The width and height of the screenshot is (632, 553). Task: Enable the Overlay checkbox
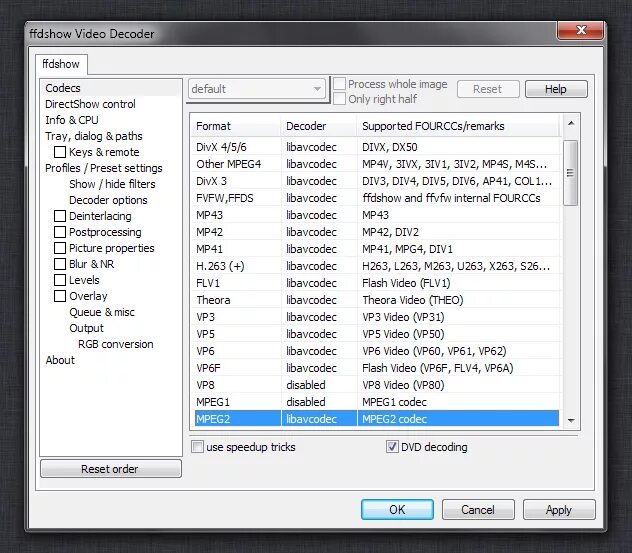point(60,296)
